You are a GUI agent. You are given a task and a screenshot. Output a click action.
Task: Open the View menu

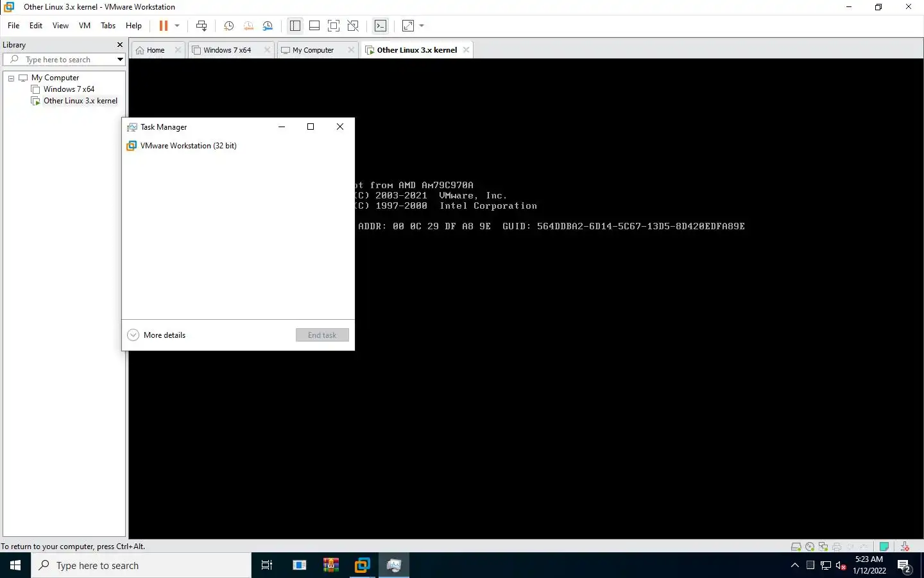pos(60,26)
